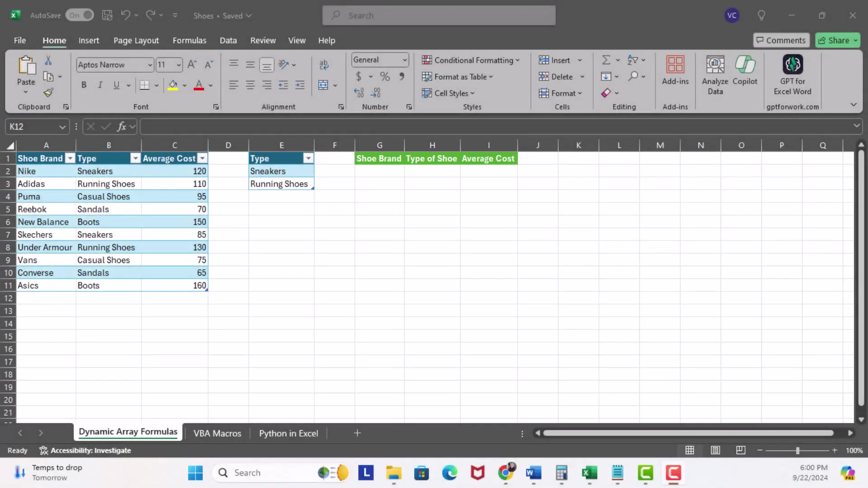Screen dimensions: 868x488
Task: Launch Copilot from the ribbon
Action: click(x=745, y=70)
